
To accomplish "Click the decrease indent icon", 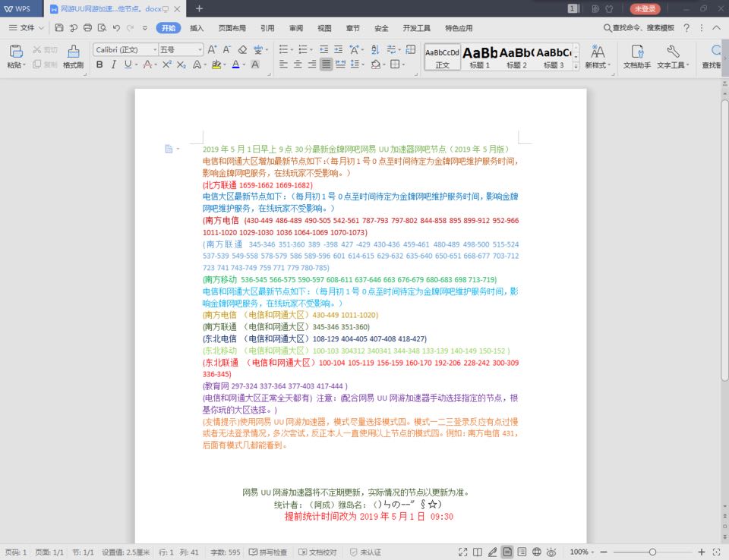I will pos(324,49).
